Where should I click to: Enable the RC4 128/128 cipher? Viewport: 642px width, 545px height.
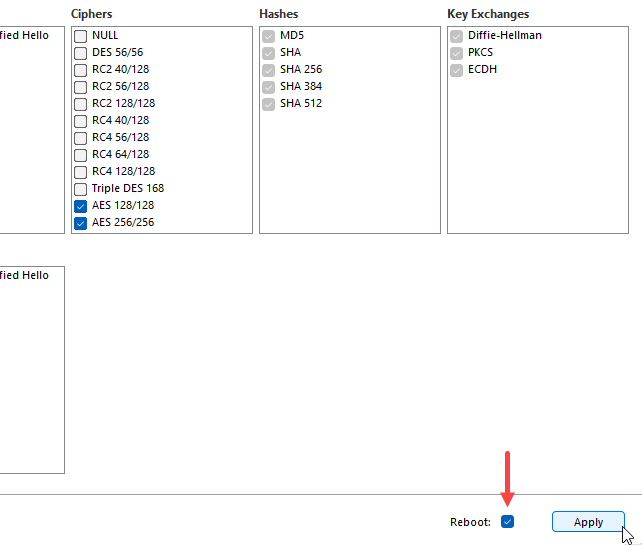(x=81, y=171)
